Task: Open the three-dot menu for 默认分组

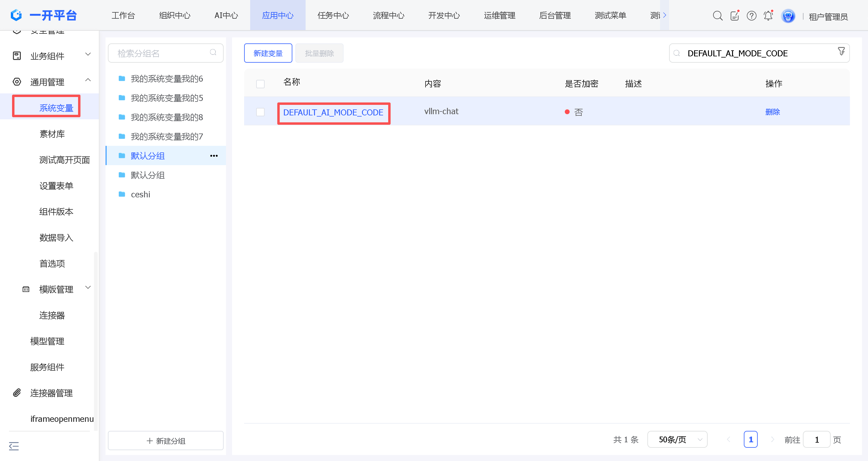Action: point(214,156)
